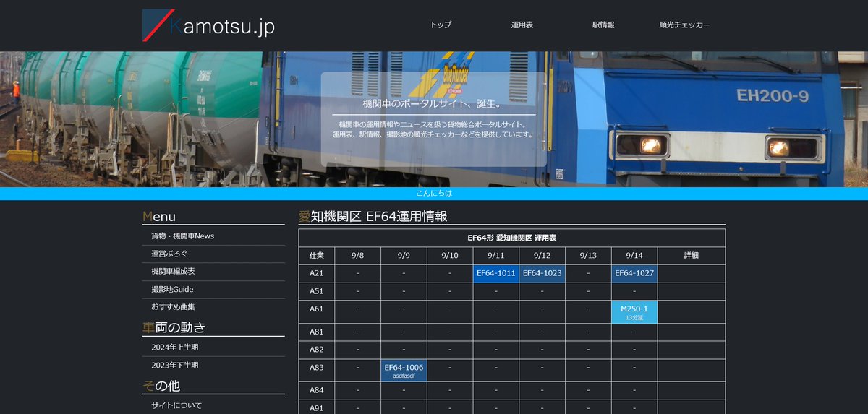
Task: Click the 9/8 date column header
Action: 357,256
